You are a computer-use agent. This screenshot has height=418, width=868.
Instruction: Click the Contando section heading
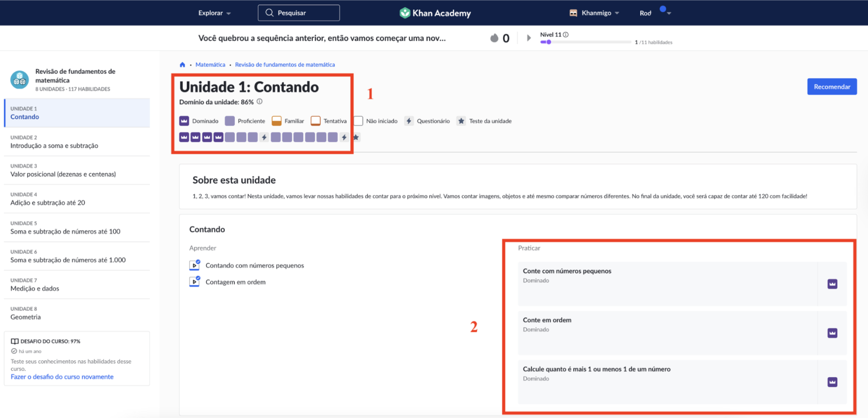coord(207,229)
